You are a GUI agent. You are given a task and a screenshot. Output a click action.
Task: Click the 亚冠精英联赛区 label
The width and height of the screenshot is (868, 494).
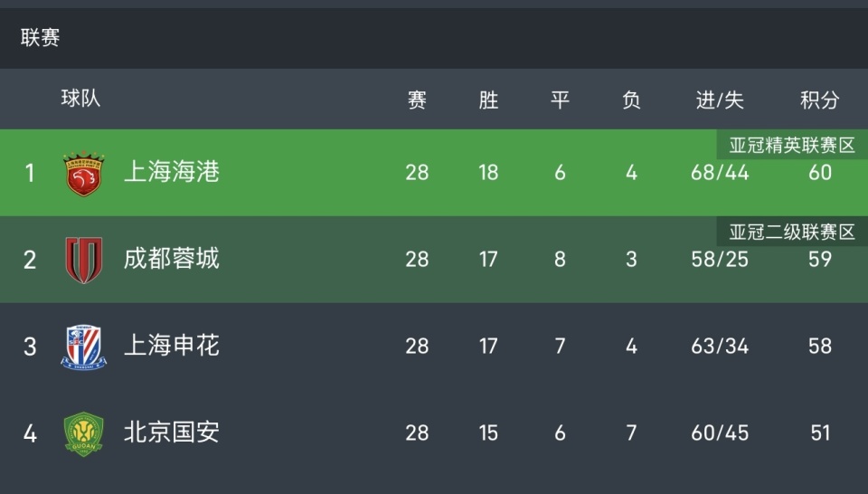[x=792, y=146]
